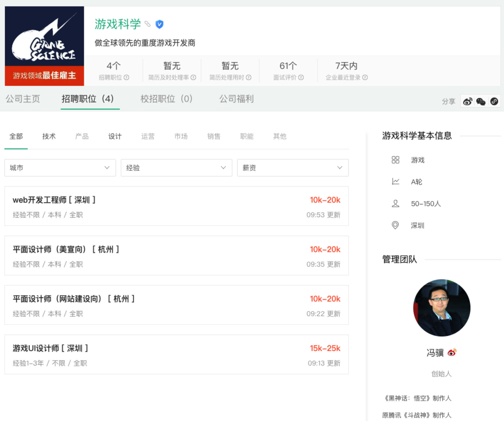504x421 pixels.
Task: Click the 61个 interview reviews count
Action: coord(288,66)
